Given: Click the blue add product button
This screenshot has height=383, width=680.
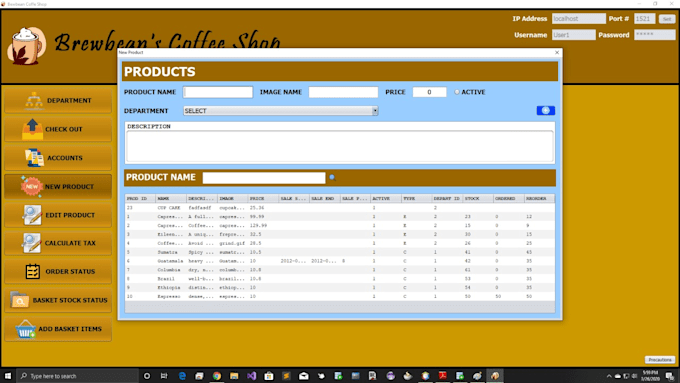Looking at the screenshot, I should tap(546, 111).
